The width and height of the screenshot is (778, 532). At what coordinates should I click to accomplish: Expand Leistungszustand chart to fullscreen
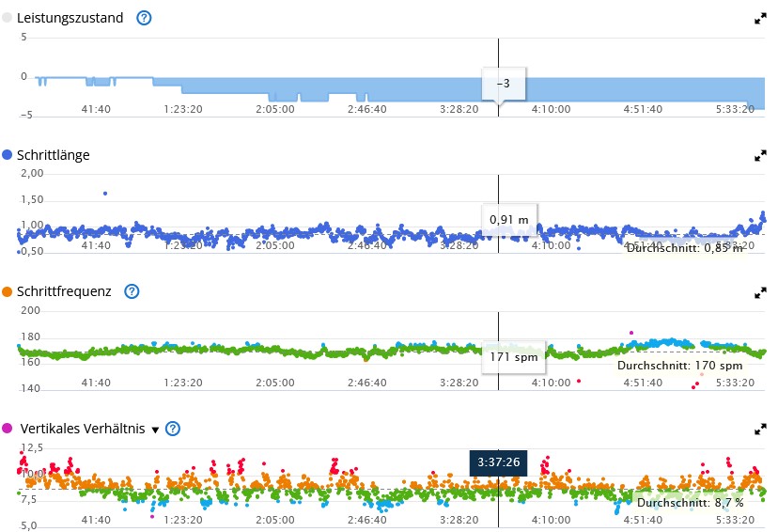coord(760,19)
